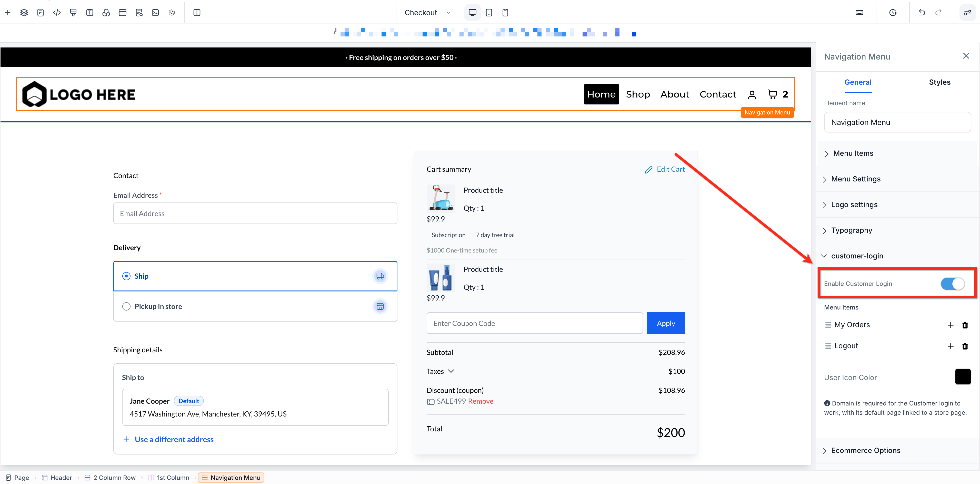Click the Apply coupon button
The image size is (980, 484).
(666, 323)
